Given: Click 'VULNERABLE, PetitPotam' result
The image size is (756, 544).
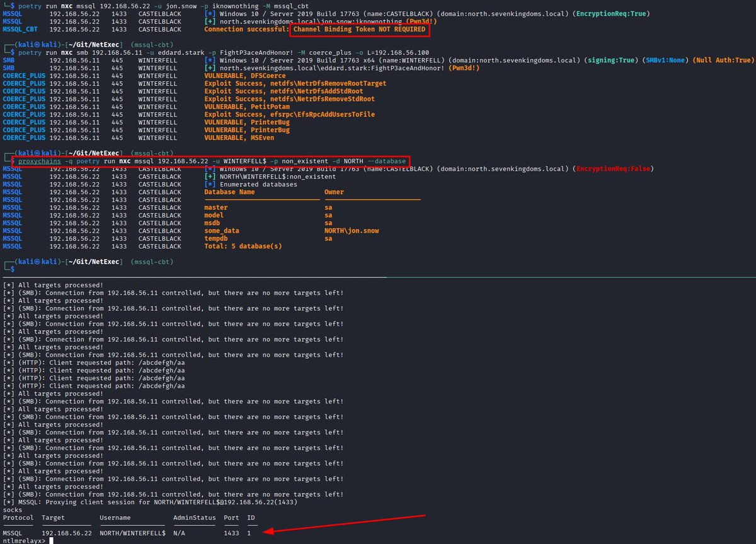Looking at the screenshot, I should coord(246,107).
